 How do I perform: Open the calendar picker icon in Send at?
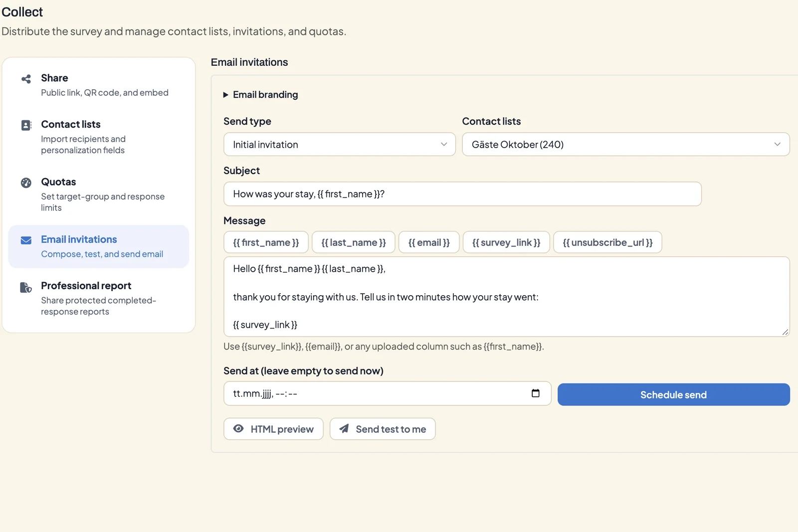[536, 393]
